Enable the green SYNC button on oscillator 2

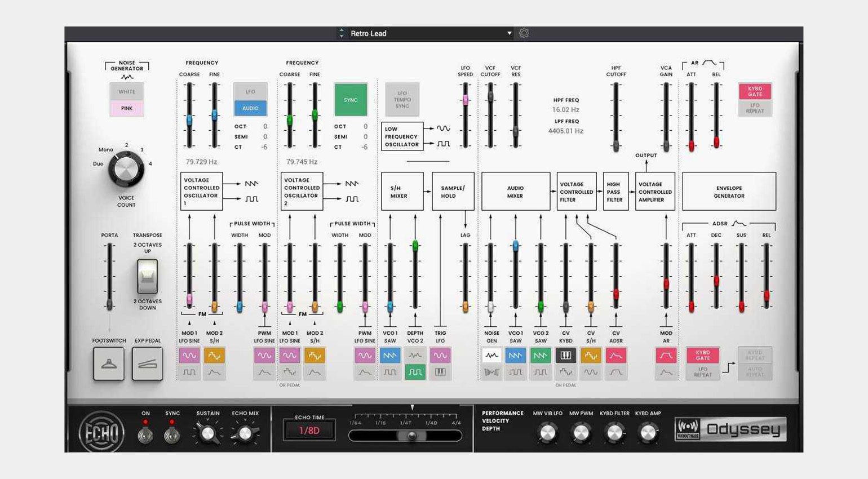351,100
